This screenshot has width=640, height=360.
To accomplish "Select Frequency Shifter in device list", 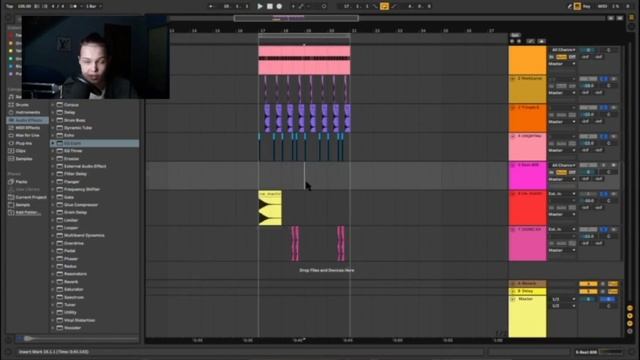I will (82, 189).
